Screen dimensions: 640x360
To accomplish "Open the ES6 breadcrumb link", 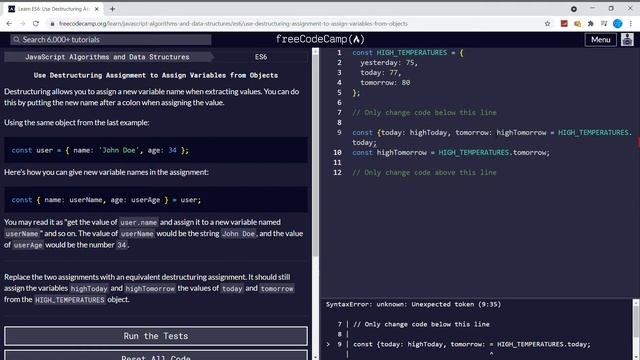I will point(261,57).
